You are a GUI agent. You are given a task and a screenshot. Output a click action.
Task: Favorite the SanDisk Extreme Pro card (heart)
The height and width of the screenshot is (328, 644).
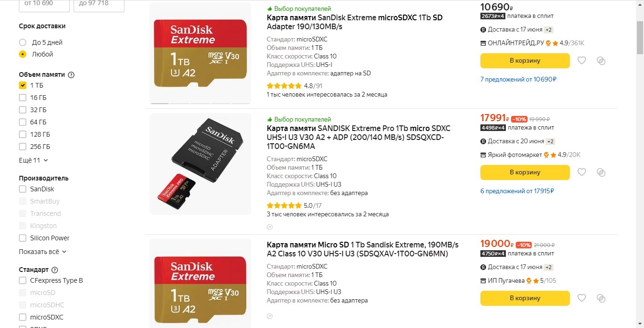(x=582, y=172)
